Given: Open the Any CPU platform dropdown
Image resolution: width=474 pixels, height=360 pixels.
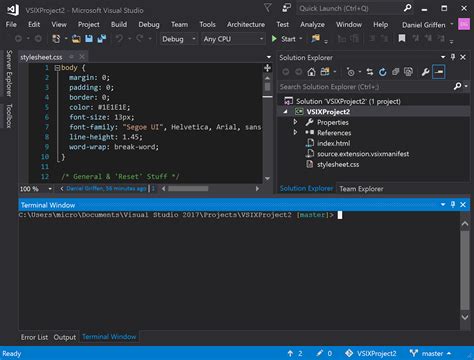Looking at the screenshot, I should (x=234, y=39).
